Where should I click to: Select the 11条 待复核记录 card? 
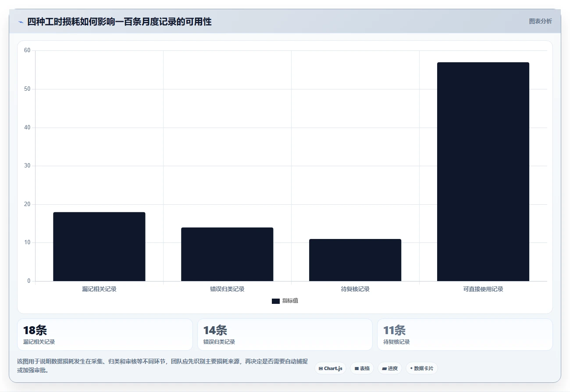465,335
